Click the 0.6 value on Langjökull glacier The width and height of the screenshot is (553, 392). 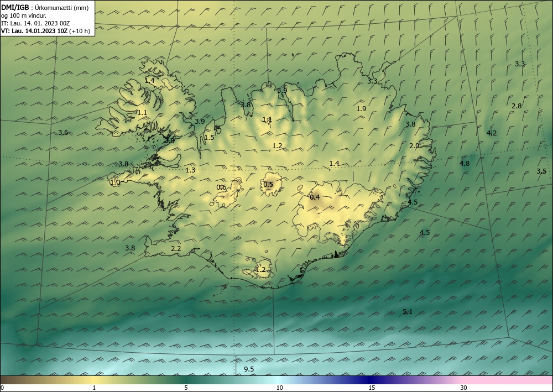[221, 187]
